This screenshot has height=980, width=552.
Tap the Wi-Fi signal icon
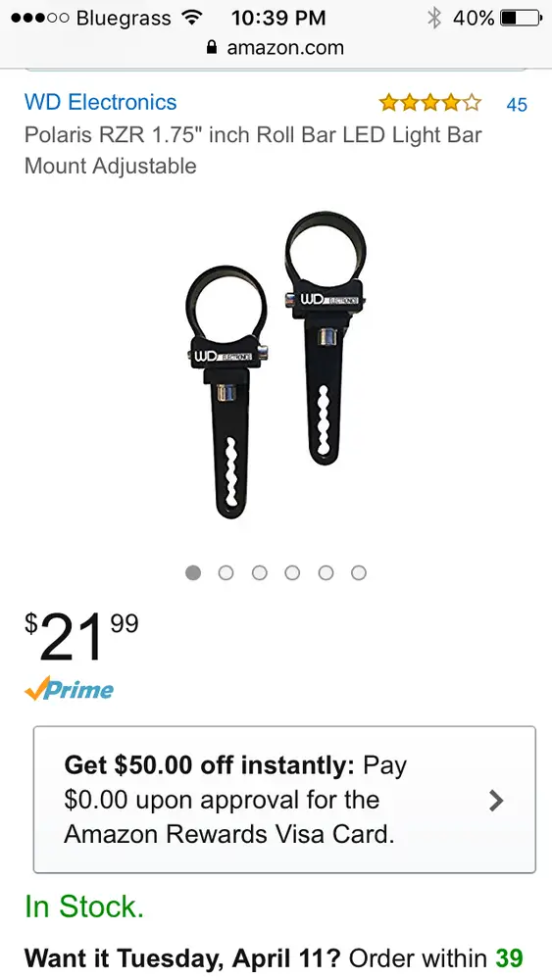point(191,18)
